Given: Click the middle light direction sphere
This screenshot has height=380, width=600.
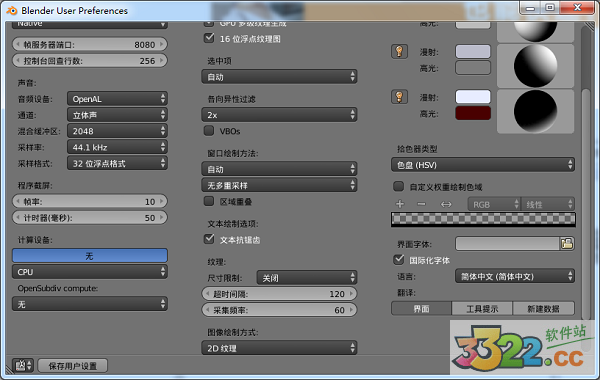Looking at the screenshot, I should coord(535,66).
